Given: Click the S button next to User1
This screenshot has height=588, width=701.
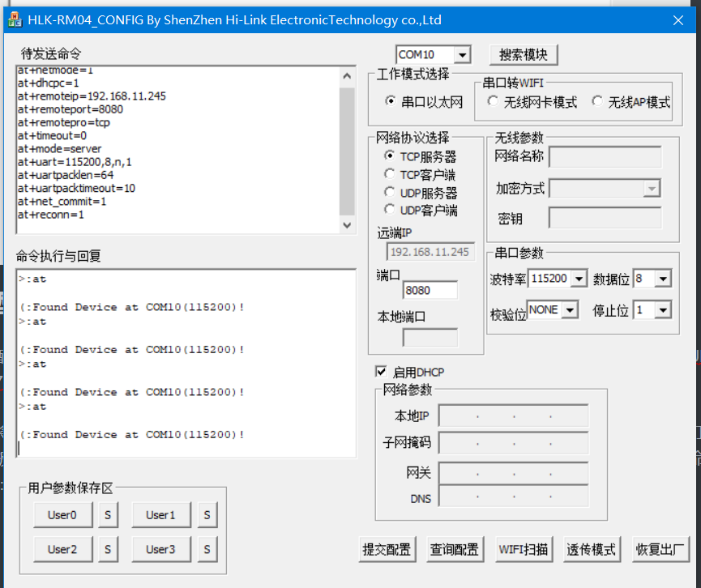Looking at the screenshot, I should coord(206,514).
